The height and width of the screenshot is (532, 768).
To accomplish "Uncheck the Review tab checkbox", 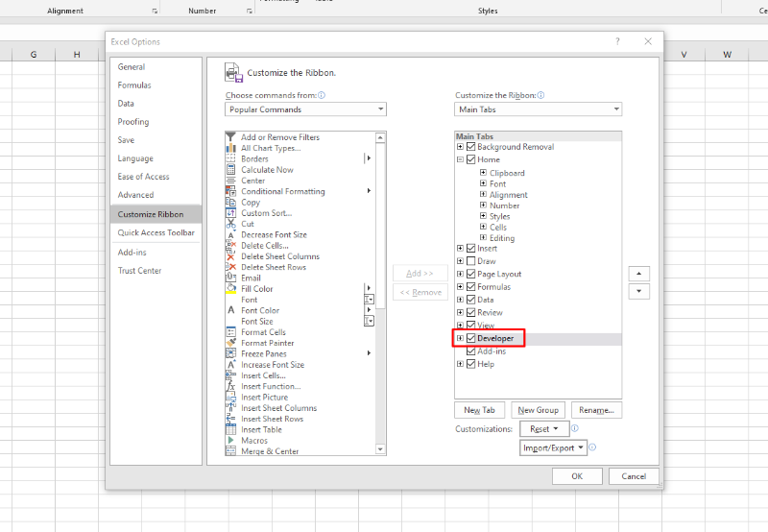I will coord(471,312).
